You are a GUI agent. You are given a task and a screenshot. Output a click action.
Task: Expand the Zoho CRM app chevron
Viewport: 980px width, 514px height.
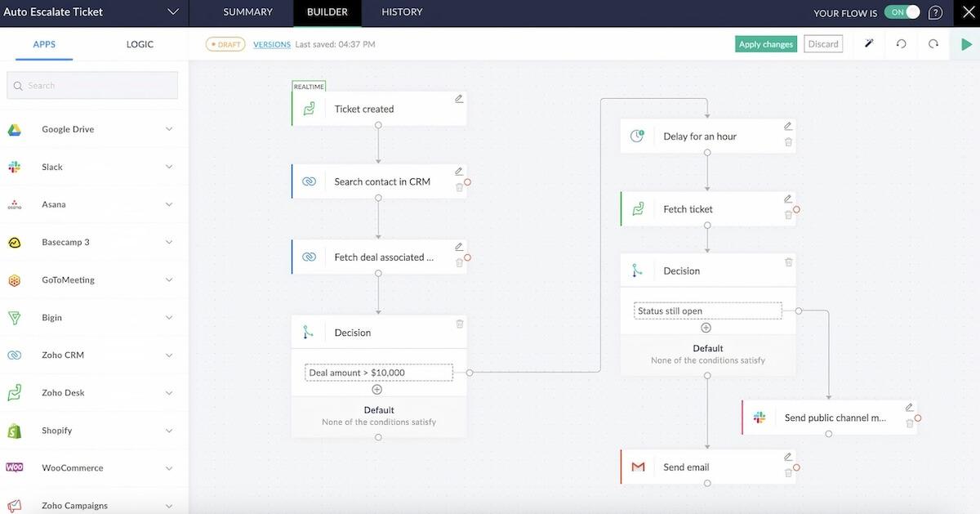coord(169,355)
